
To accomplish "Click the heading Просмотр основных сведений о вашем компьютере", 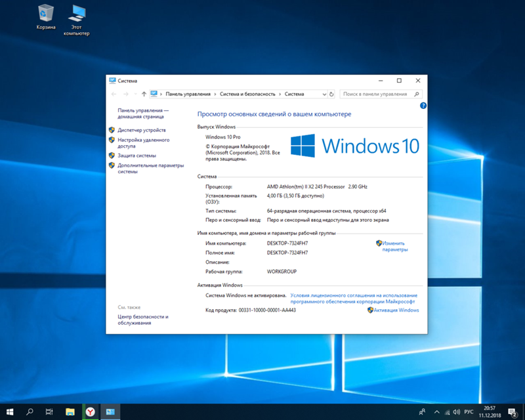I will (274, 114).
